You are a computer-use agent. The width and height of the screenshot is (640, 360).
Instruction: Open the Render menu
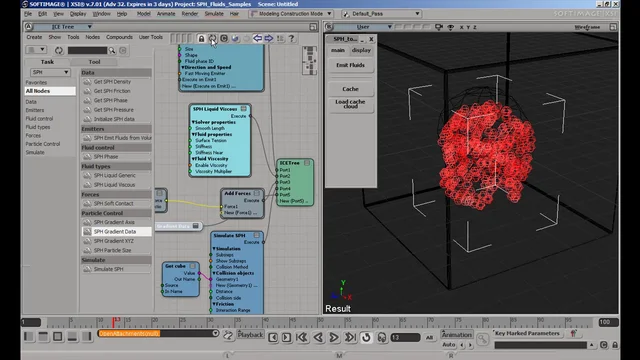point(190,13)
